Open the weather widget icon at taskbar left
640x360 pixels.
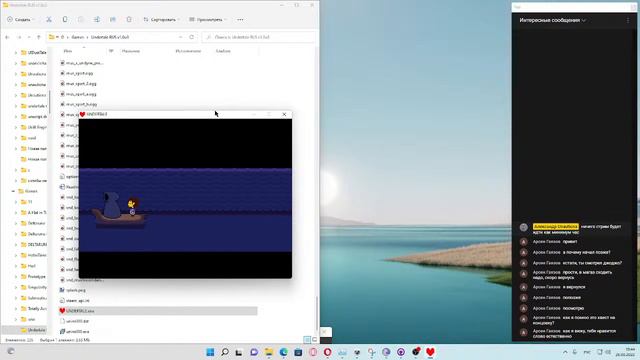(11, 351)
